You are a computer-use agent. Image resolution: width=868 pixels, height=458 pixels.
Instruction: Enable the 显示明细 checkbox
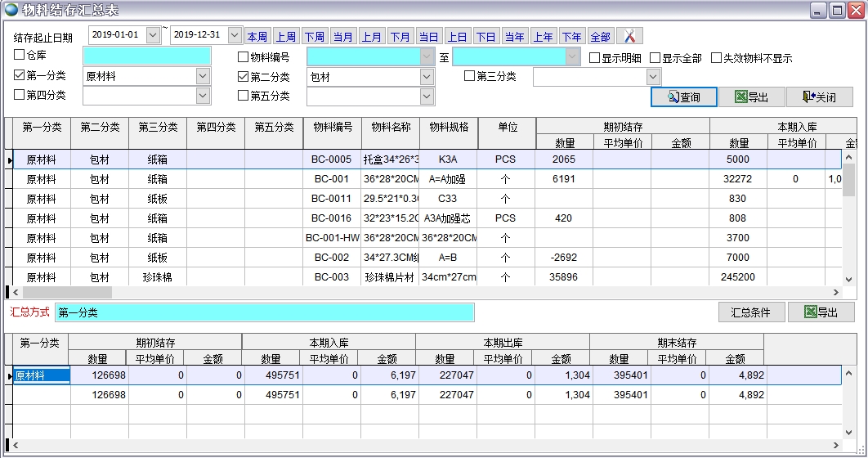tap(595, 58)
